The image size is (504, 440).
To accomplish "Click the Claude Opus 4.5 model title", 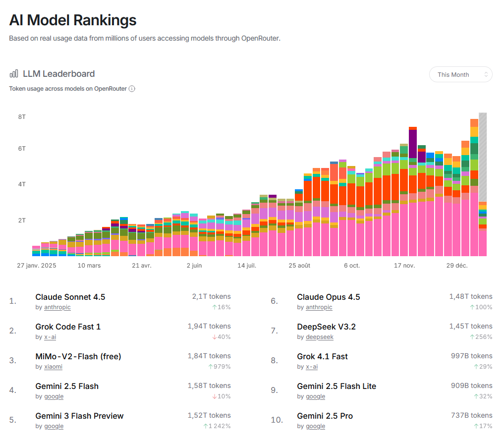I will 329,297.
